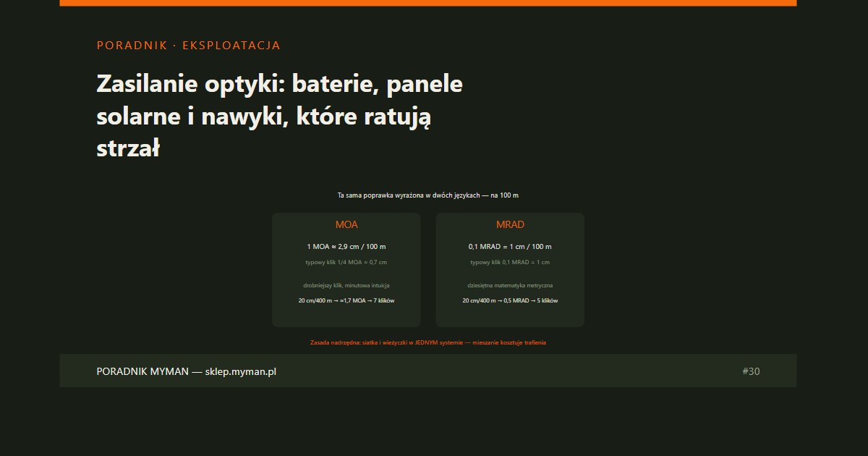Click 'drobniejszy klik, minutowa intuicja' note
This screenshot has height=456, width=868.
346,285
